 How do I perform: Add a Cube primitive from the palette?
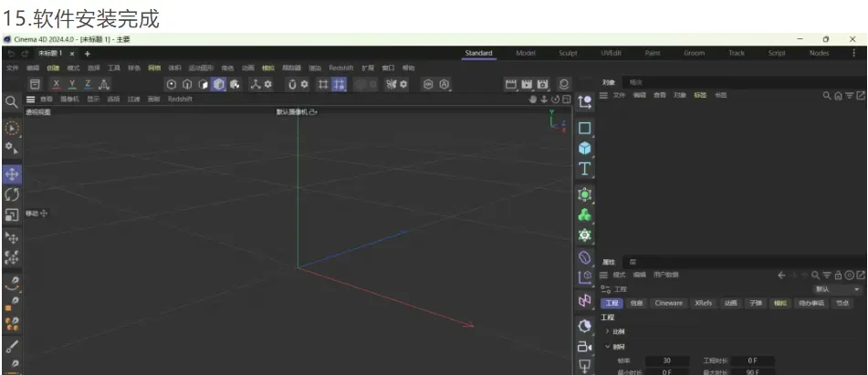click(x=584, y=148)
